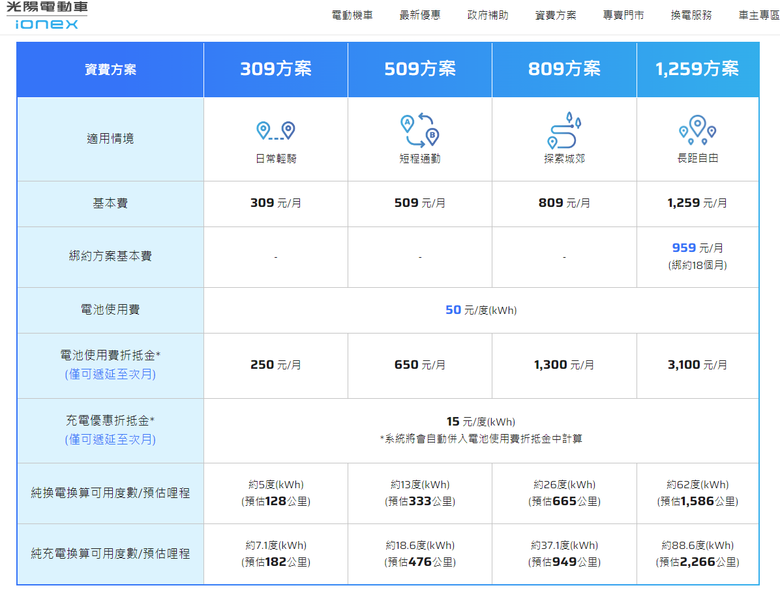Open the 最新優惠 menu item
The width and height of the screenshot is (780, 592).
pyautogui.click(x=420, y=15)
